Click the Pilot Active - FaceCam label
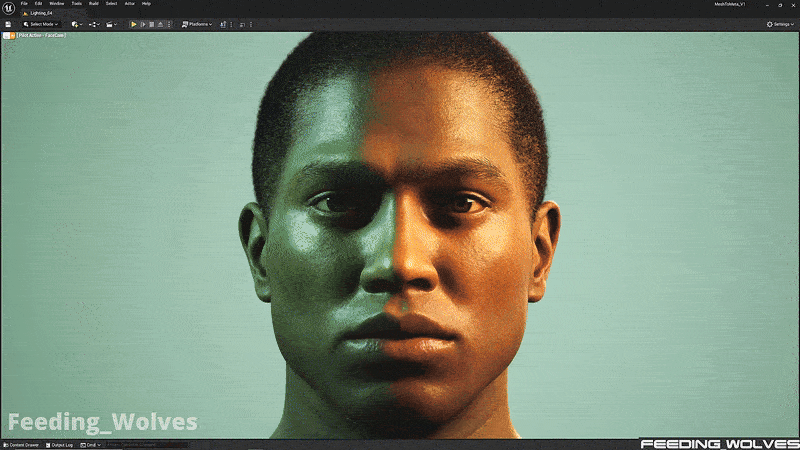The width and height of the screenshot is (800, 450). click(x=42, y=35)
